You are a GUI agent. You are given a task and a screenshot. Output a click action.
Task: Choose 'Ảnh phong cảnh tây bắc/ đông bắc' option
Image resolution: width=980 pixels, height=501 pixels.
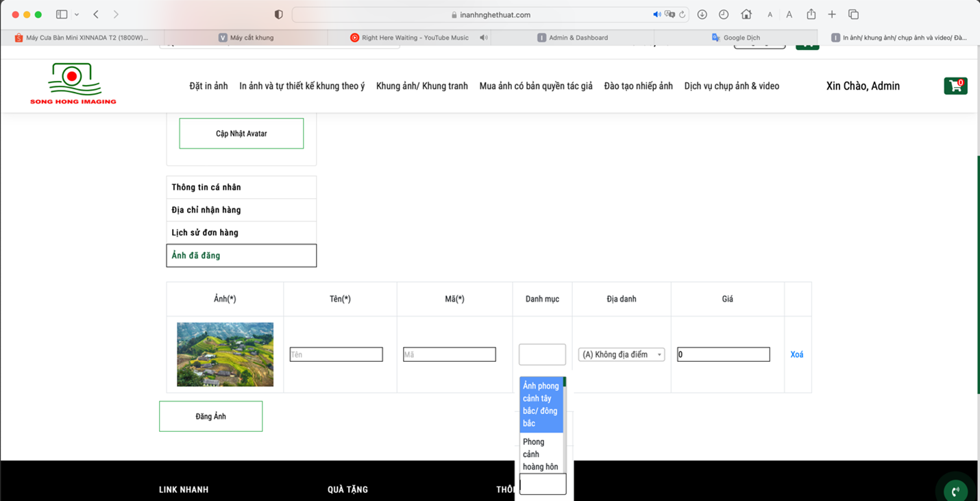click(541, 404)
